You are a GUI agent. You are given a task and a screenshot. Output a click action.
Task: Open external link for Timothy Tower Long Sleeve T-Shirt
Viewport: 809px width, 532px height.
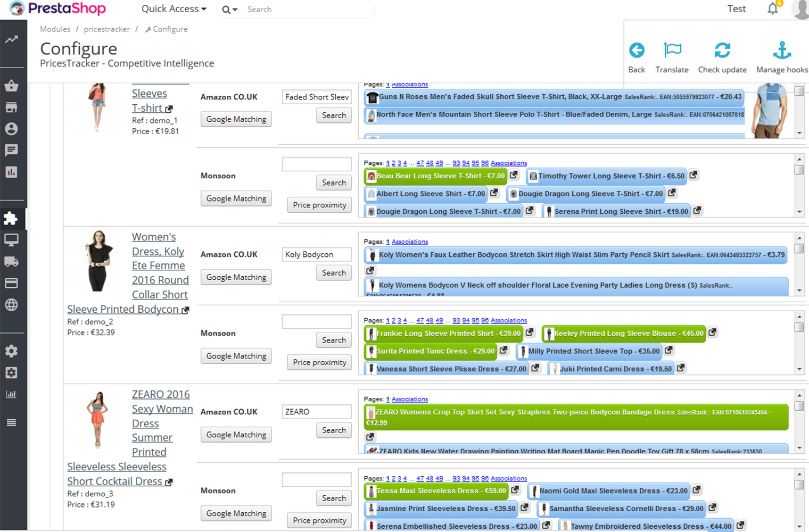(694, 175)
